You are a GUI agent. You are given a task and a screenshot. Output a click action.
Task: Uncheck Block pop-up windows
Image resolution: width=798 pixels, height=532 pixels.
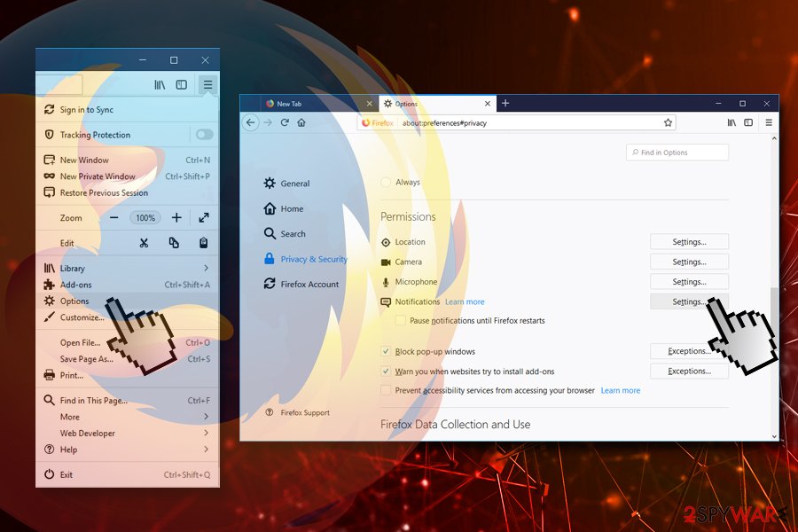click(x=386, y=351)
